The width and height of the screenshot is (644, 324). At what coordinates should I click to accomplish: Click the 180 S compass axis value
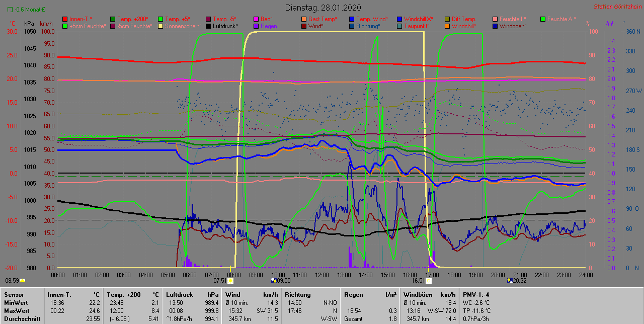click(632, 149)
